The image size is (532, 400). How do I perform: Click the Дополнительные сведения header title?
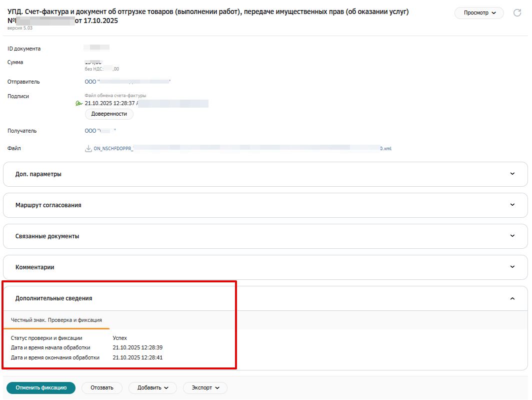[x=53, y=298]
